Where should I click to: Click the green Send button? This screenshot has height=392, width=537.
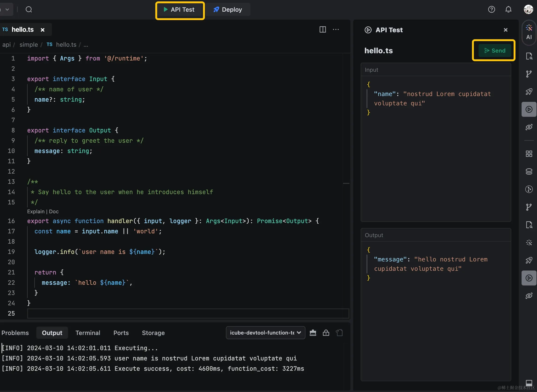pyautogui.click(x=494, y=50)
